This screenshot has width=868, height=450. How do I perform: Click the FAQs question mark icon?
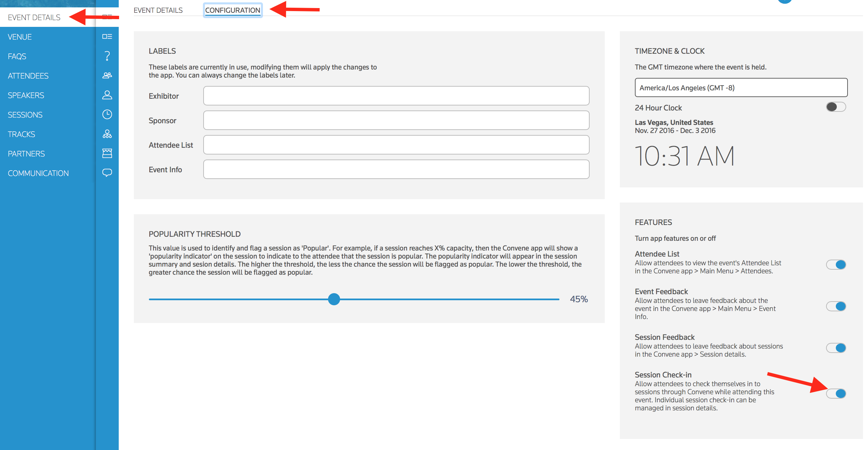pos(107,56)
